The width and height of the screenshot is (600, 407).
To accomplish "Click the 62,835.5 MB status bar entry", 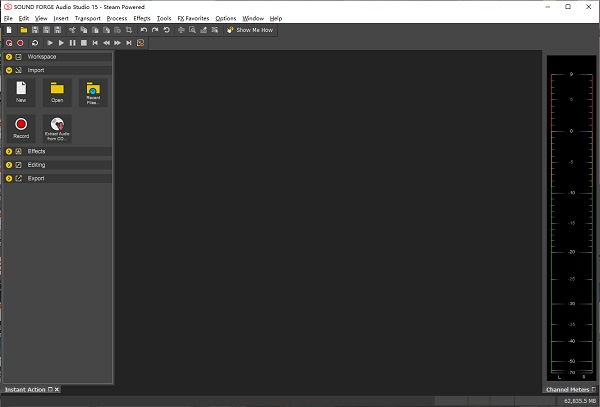I will [x=580, y=401].
